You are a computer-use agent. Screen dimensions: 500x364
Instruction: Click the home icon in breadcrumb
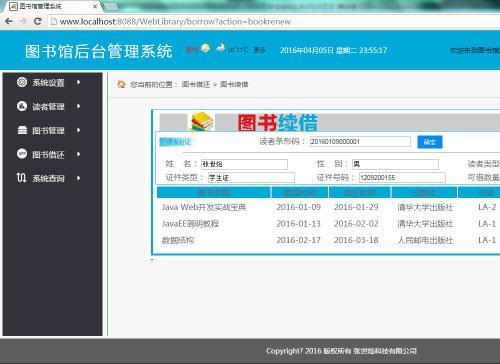122,84
